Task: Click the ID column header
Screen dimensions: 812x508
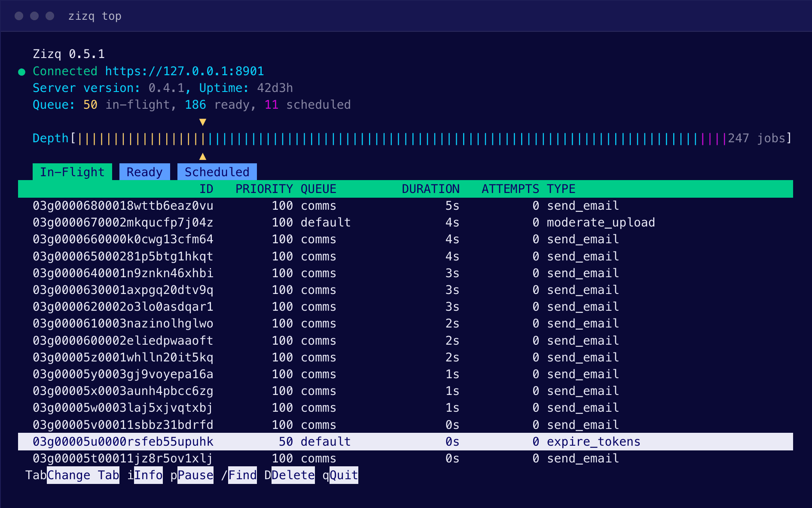Action: (206, 189)
